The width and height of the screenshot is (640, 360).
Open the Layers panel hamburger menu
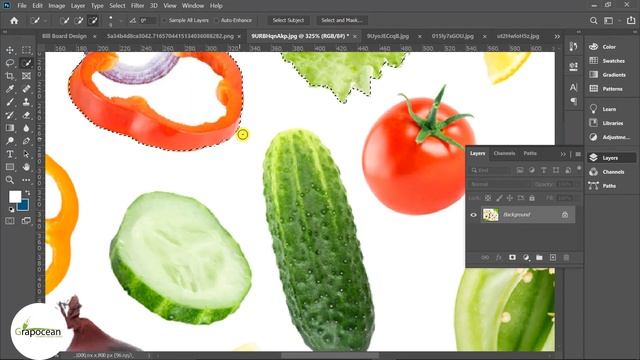578,154
